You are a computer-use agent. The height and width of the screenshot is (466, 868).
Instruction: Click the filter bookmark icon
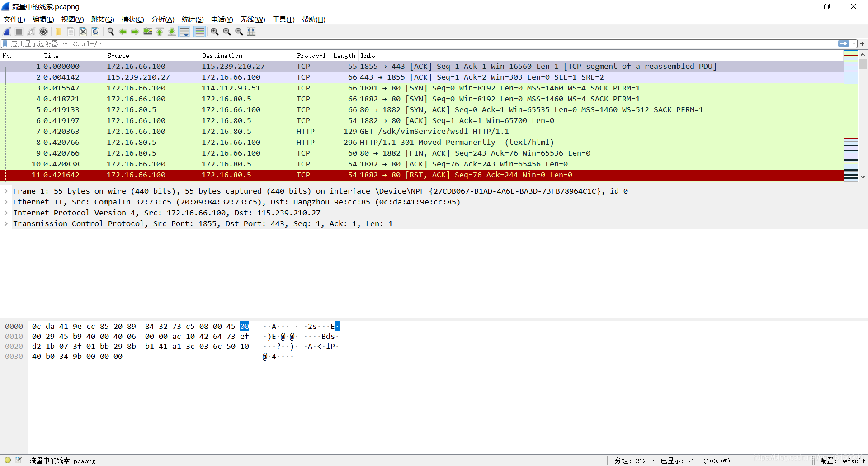tap(5, 43)
